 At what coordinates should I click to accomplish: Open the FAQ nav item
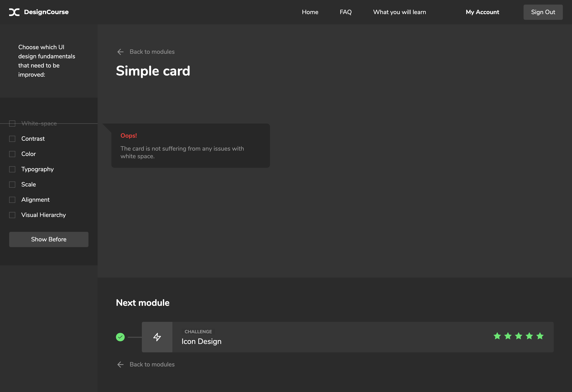click(x=345, y=12)
